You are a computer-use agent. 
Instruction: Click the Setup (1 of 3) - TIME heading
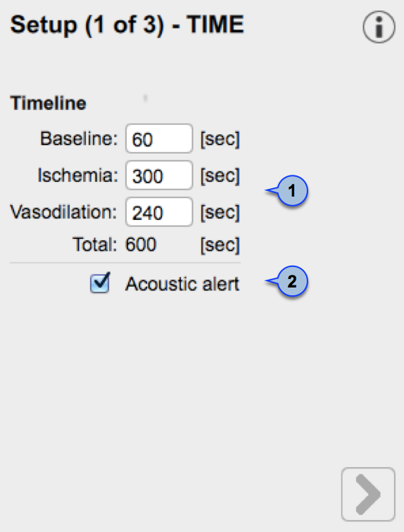pos(127,25)
